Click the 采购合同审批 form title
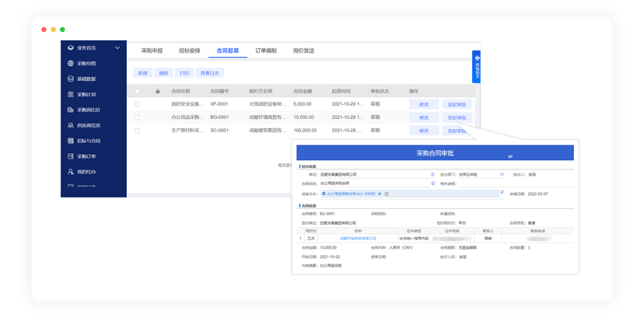Screen dimensions: 644x321 click(435, 153)
